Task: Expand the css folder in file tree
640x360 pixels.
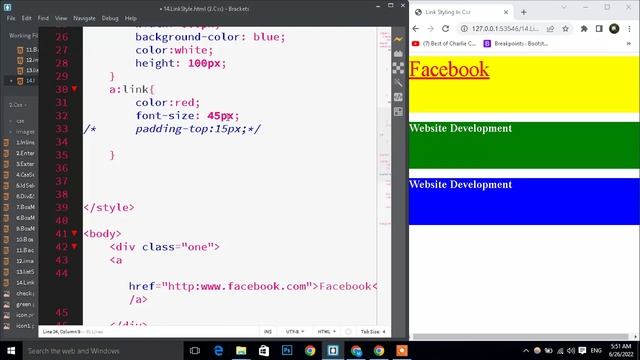Action: [x=20, y=121]
